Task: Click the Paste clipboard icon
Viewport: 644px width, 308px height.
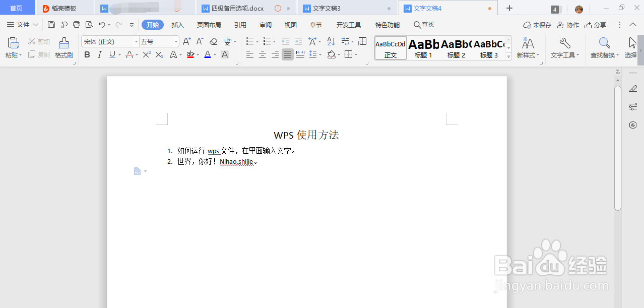Action: tap(13, 43)
